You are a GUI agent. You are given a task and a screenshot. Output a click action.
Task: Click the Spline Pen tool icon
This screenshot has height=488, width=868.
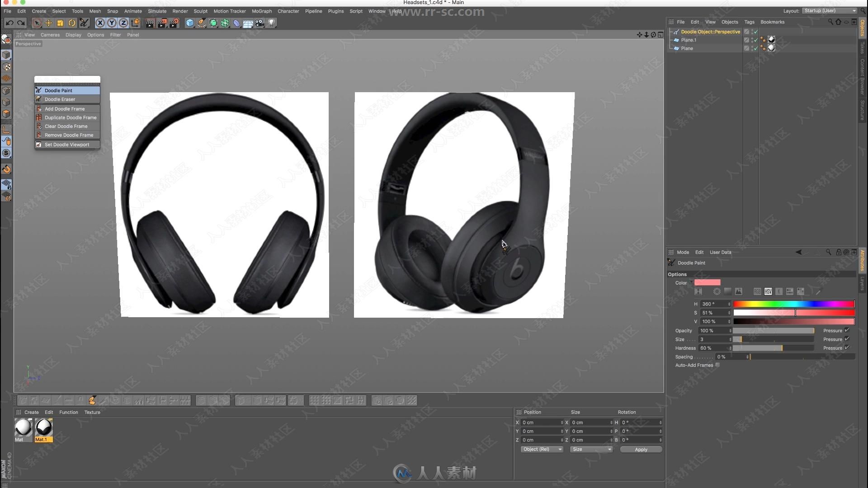pos(202,23)
